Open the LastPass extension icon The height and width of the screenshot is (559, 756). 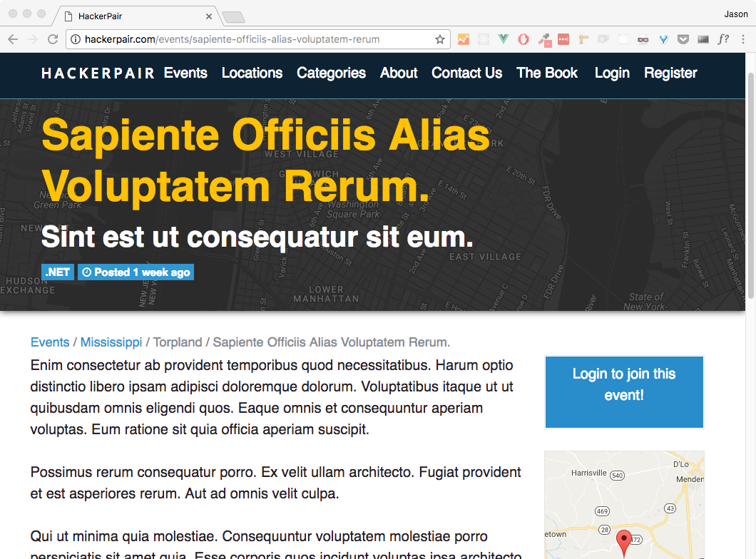(563, 39)
